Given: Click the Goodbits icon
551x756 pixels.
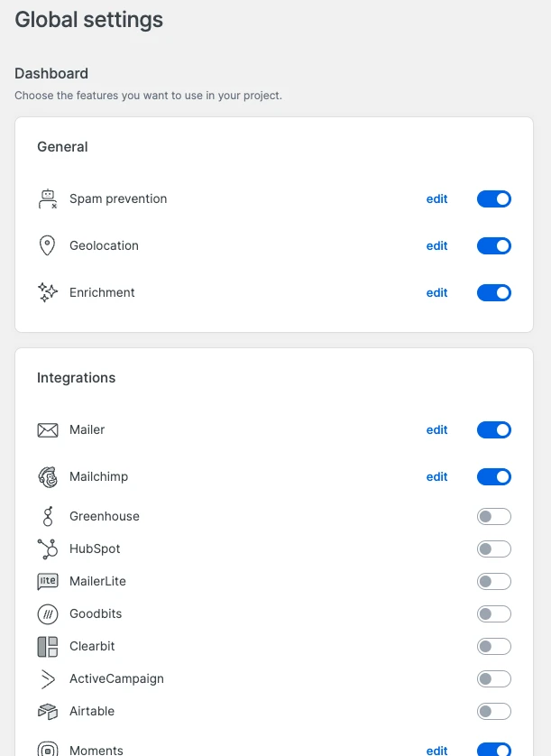Looking at the screenshot, I should [x=48, y=613].
